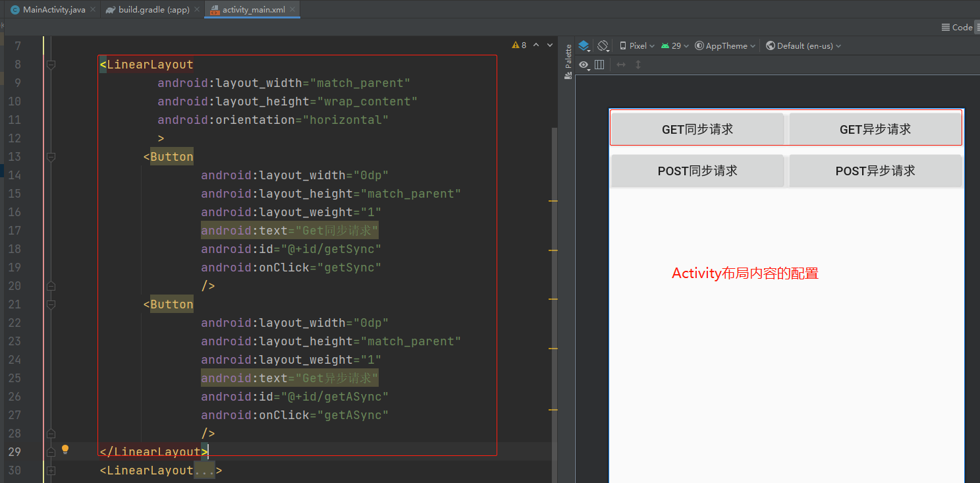Viewport: 980px width, 483px height.
Task: Collapse the fold marker on line 29
Action: point(51,452)
